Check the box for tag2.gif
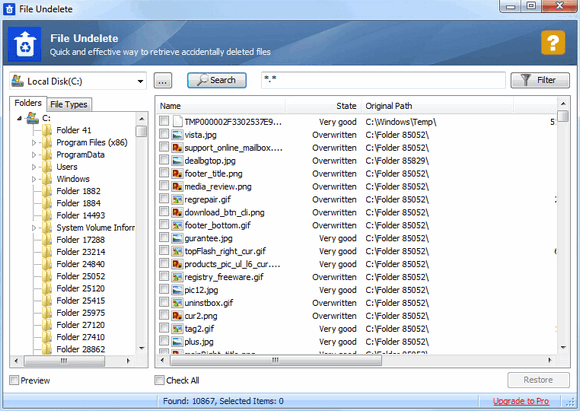This screenshot has width=580, height=411. pos(164,328)
